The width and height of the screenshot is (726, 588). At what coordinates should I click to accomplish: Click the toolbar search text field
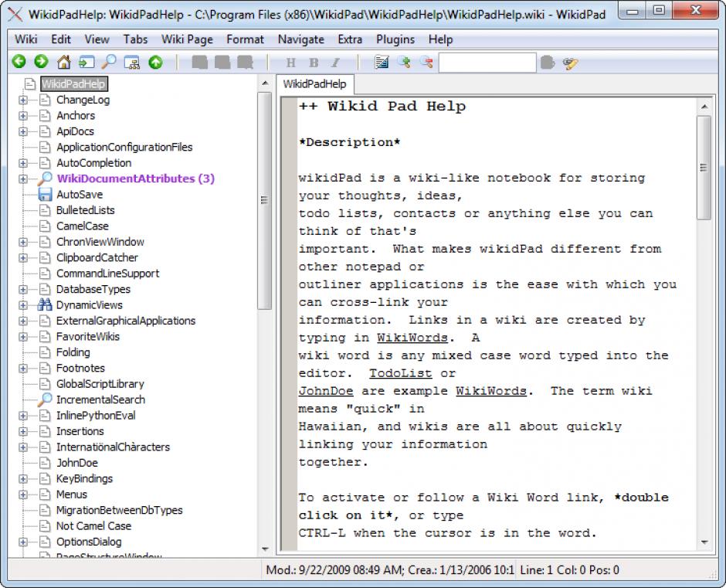pos(487,63)
